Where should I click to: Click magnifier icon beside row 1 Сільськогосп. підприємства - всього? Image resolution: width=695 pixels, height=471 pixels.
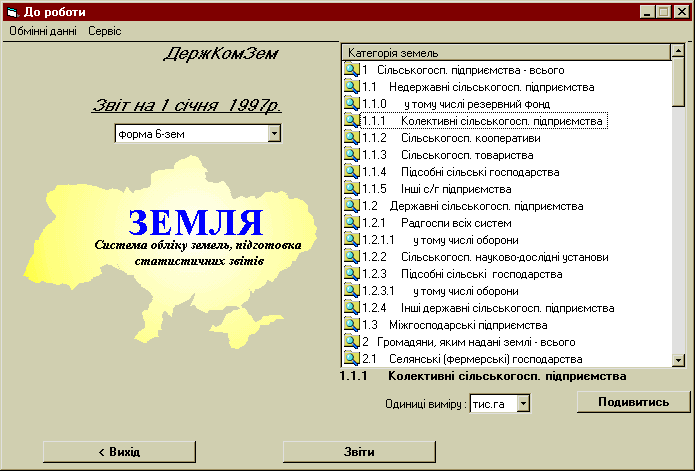(351, 70)
